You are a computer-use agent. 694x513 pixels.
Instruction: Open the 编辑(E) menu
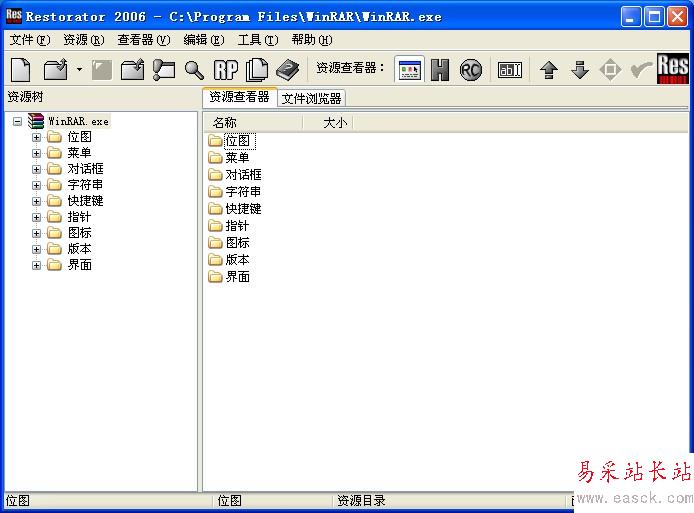[x=204, y=40]
